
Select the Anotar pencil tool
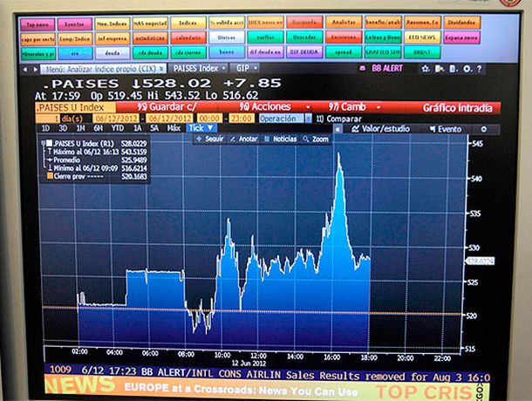tap(243, 139)
